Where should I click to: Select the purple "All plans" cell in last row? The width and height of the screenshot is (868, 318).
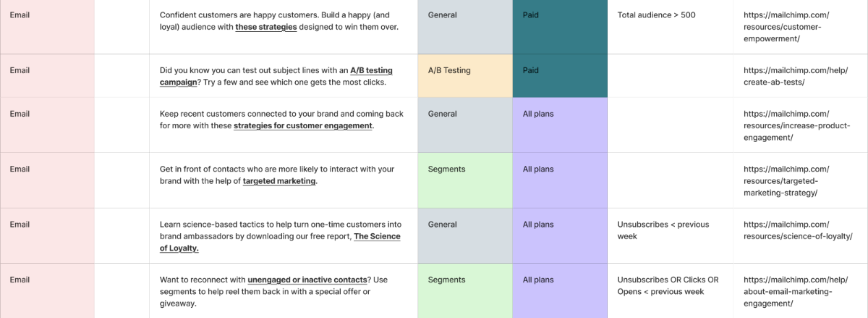point(560,290)
